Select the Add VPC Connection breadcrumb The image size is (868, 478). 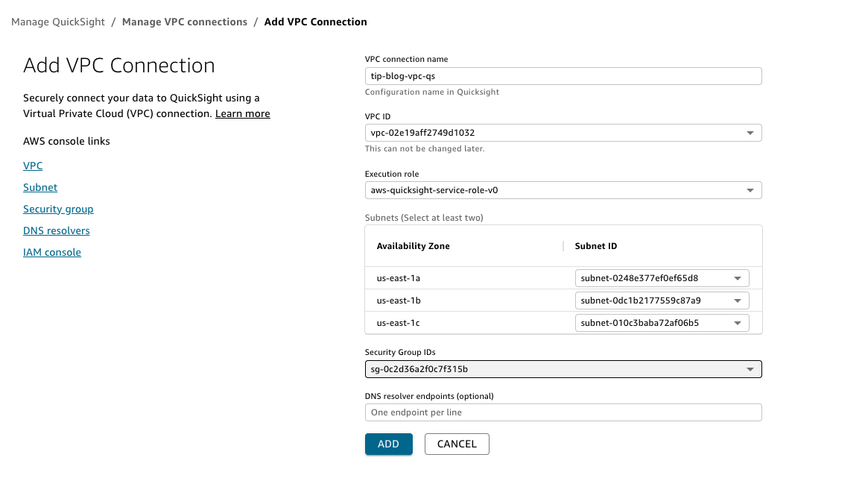coord(316,22)
